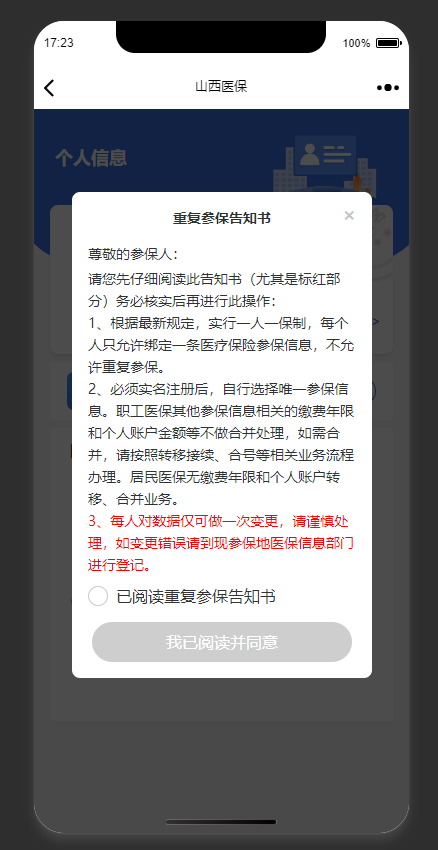Click the 100% battery percentage text

coord(356,43)
